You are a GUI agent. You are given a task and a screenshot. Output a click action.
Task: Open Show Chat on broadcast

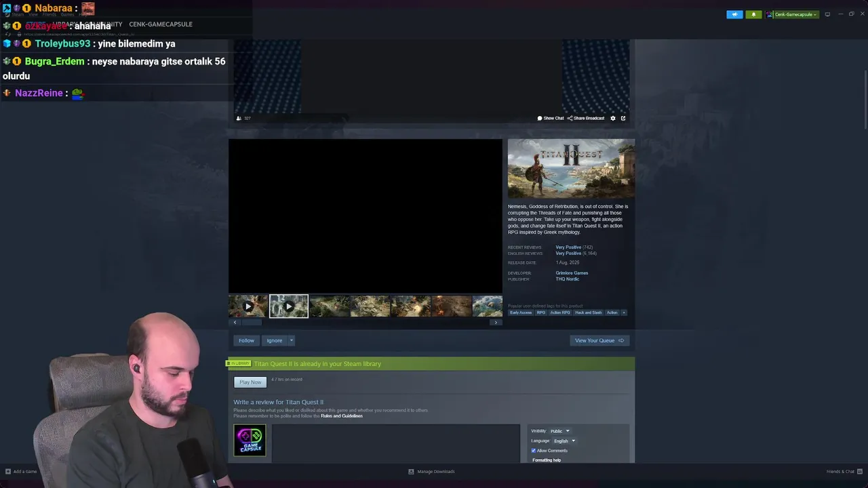(551, 118)
